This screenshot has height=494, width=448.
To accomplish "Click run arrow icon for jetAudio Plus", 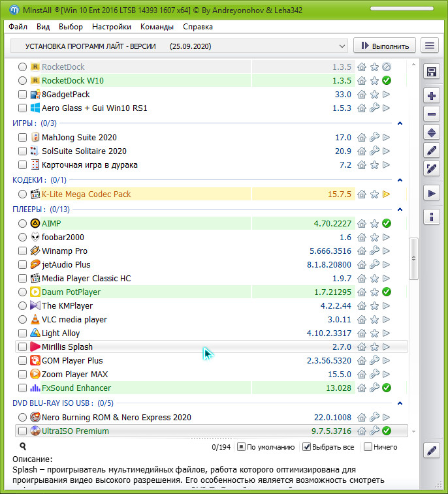I will (x=386, y=265).
